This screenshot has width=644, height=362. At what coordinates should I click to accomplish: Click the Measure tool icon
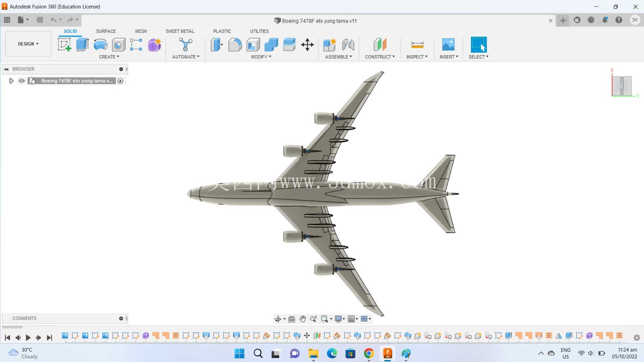417,44
